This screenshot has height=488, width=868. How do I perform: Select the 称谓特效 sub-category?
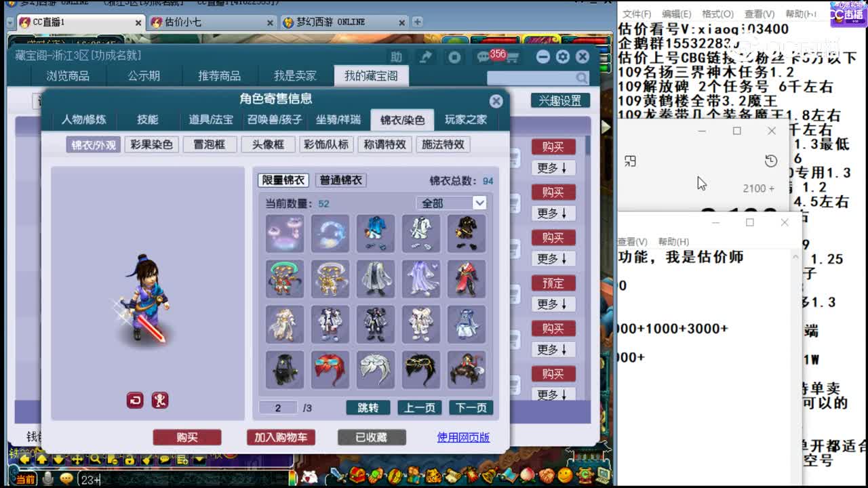384,144
